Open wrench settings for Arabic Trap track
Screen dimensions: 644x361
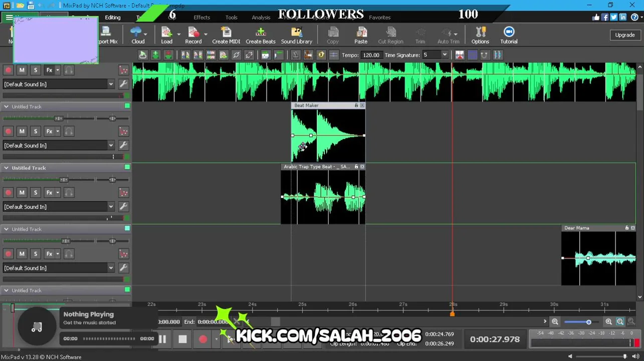(123, 207)
